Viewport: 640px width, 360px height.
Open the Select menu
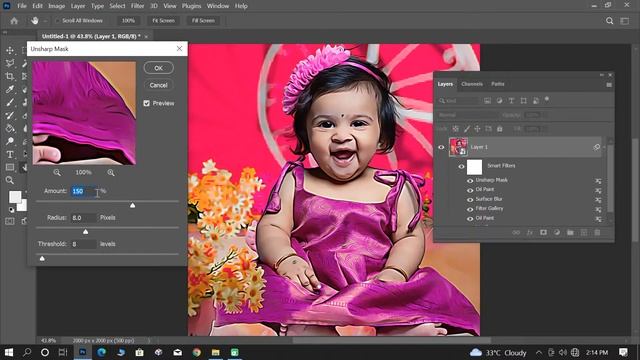pos(117,6)
